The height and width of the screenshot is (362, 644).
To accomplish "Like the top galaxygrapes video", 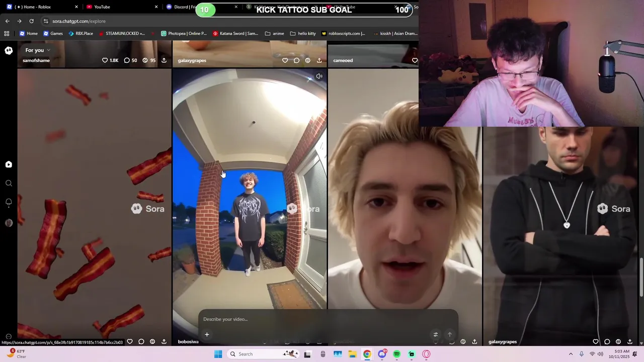I will point(285,60).
